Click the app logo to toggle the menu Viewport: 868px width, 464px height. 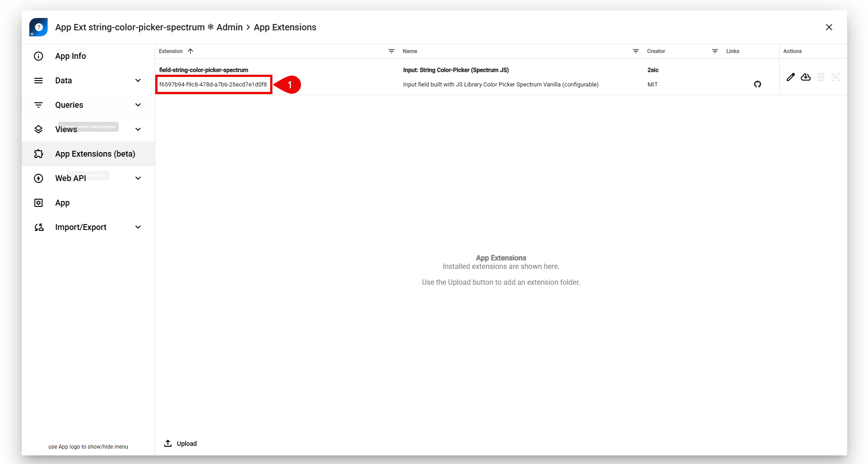(38, 27)
